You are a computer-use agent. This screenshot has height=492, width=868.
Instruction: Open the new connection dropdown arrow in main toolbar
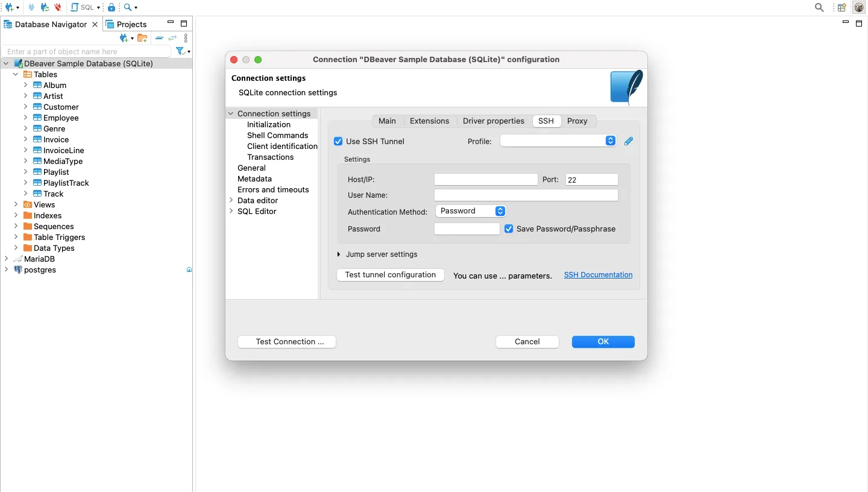(x=17, y=8)
